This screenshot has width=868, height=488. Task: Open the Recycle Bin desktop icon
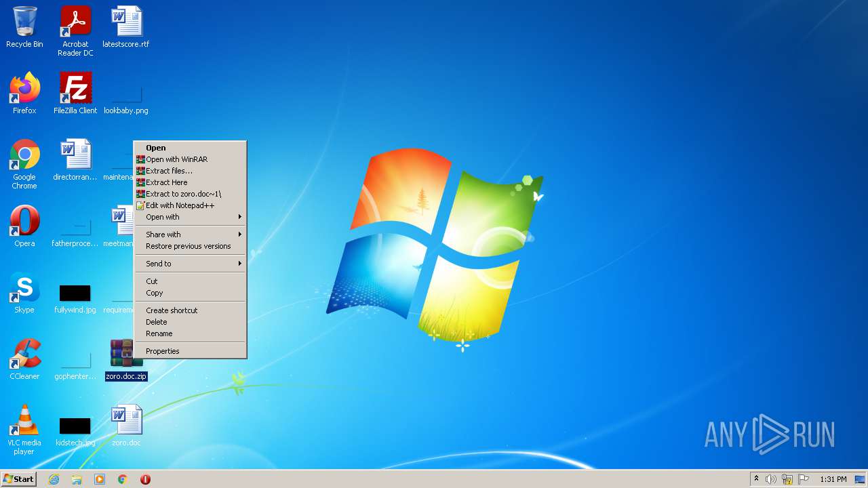coord(24,27)
